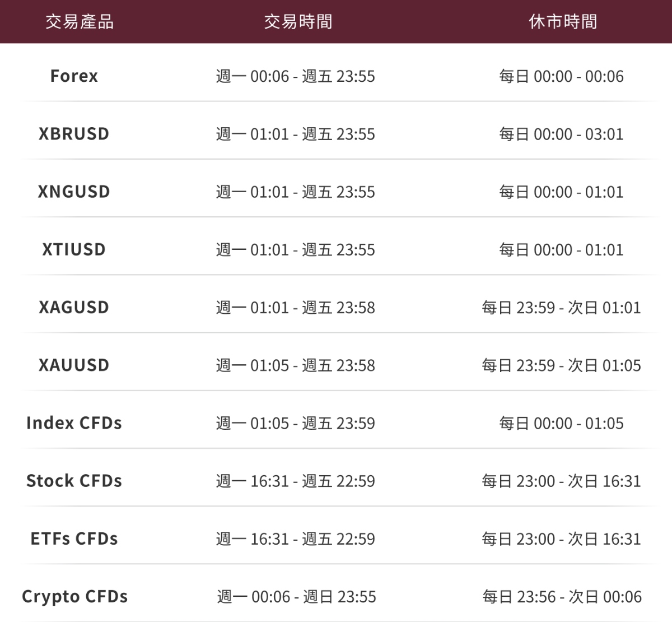Click the XAUUSD product name

(74, 365)
